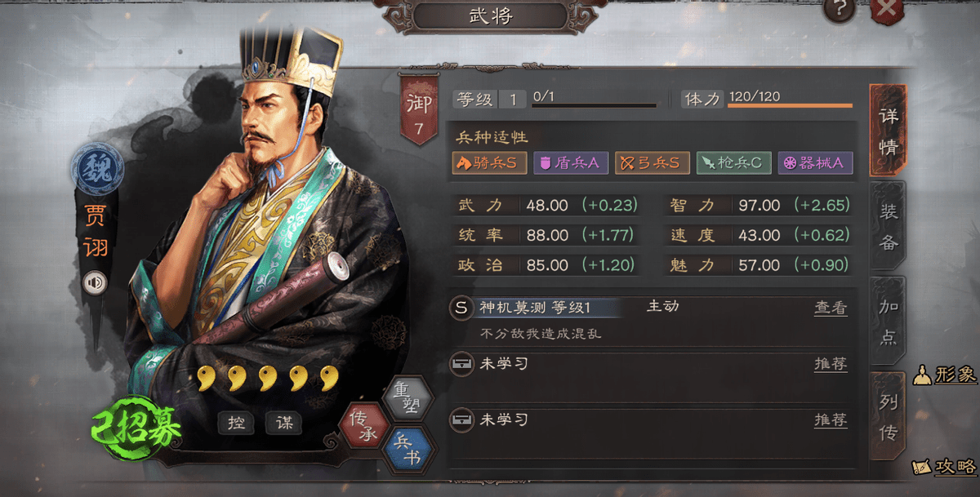Open the help question mark icon
Screen dimensions: 980x497
(x=840, y=9)
